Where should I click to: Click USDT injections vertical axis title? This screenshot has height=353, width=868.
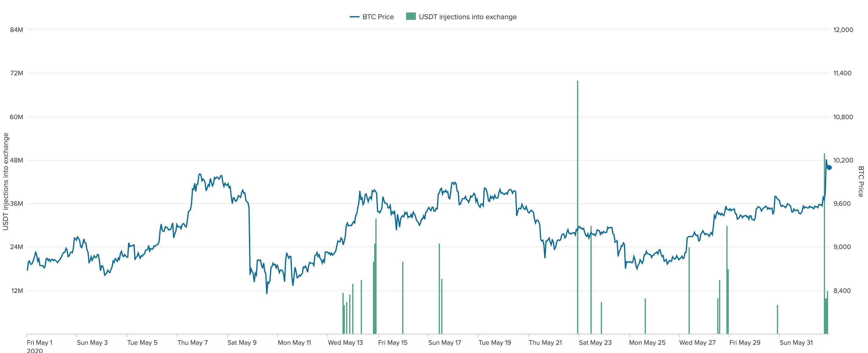5,181
